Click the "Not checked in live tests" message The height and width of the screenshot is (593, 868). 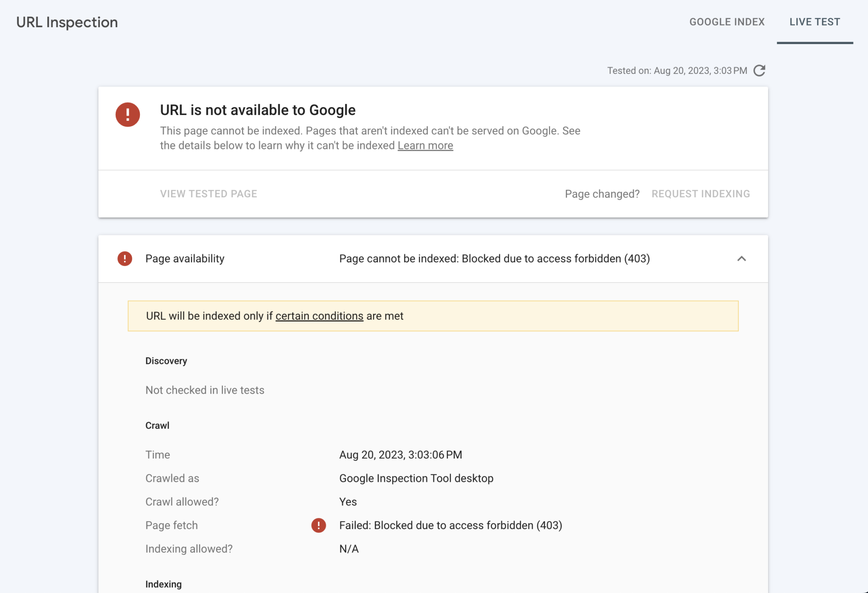[205, 390]
